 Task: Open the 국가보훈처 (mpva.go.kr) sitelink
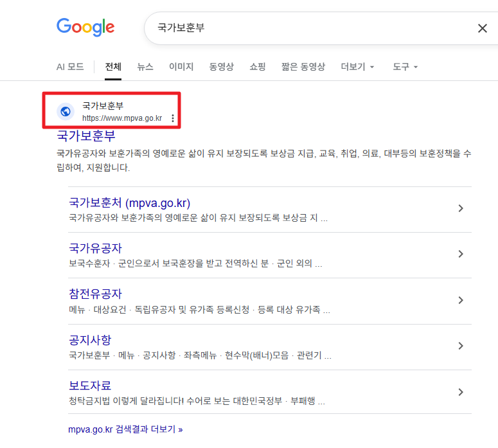(130, 202)
